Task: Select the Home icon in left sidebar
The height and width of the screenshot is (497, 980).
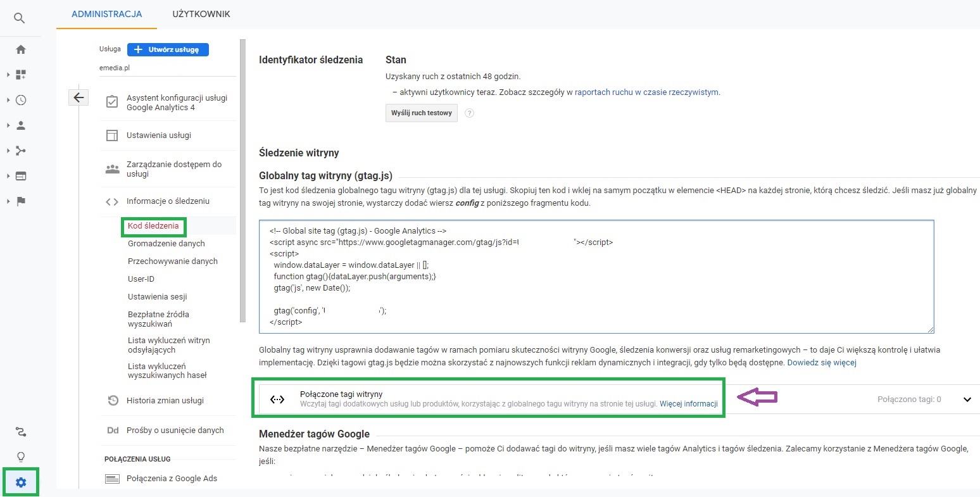Action: coord(21,49)
